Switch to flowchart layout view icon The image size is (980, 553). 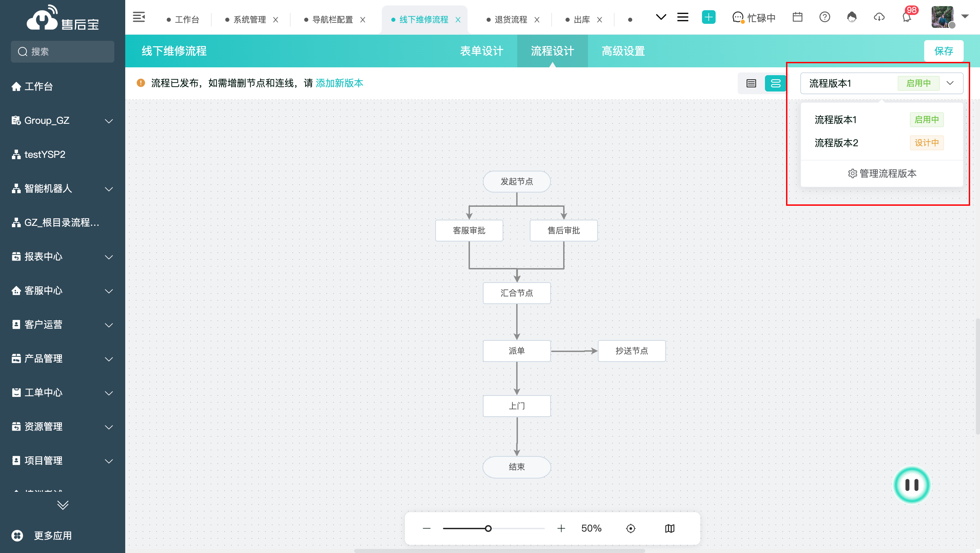point(775,83)
